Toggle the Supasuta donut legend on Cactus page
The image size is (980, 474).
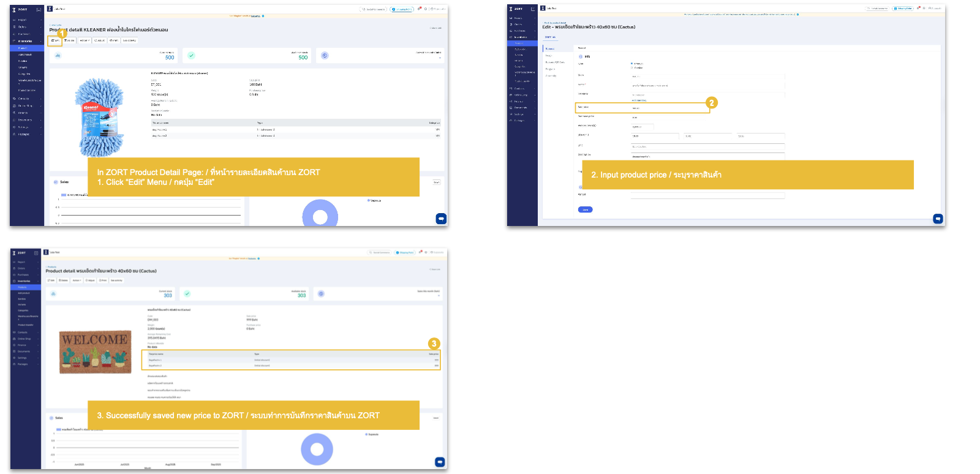[x=372, y=434]
